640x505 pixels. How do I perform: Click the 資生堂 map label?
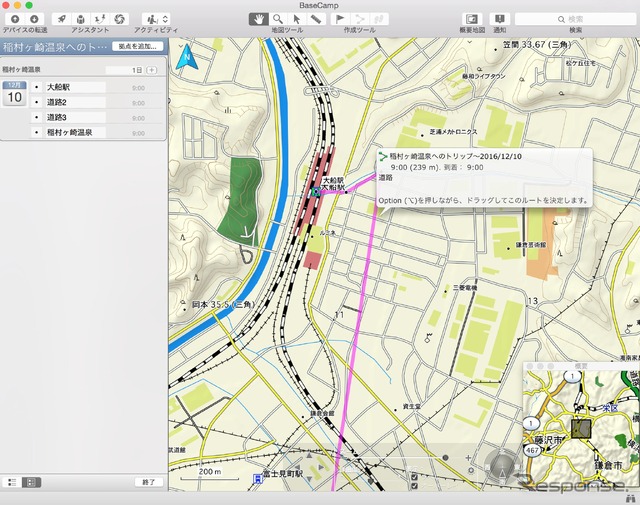[411, 407]
